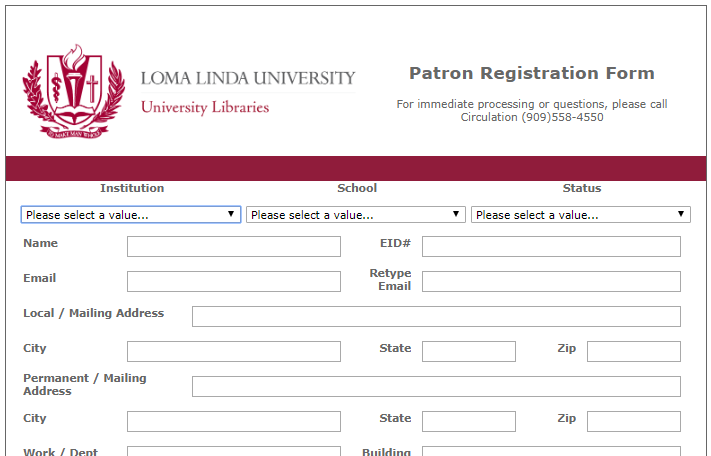Open the Status dropdown
This screenshot has height=456, width=711.
[581, 215]
